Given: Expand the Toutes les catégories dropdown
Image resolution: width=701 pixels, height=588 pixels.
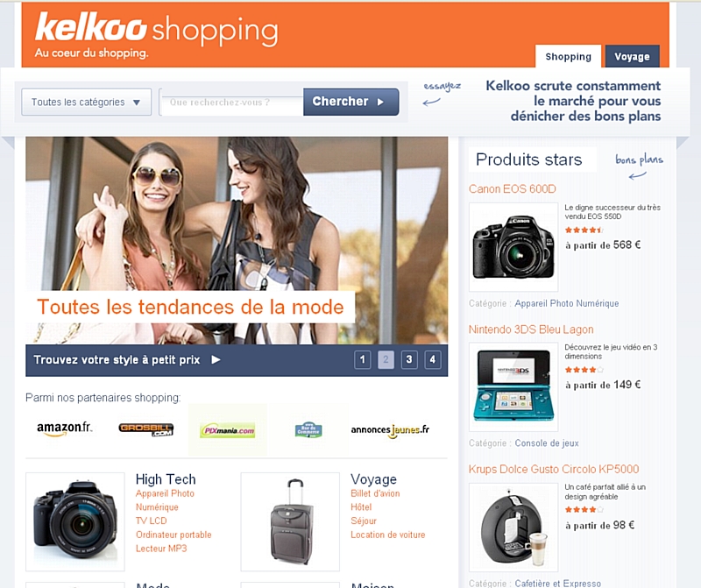Looking at the screenshot, I should pyautogui.click(x=86, y=102).
